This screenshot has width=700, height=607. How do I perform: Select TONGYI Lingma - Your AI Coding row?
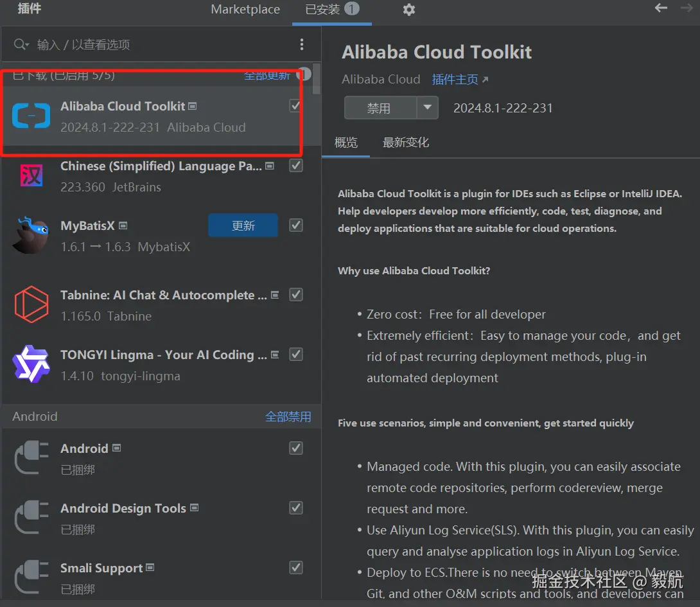[161, 364]
